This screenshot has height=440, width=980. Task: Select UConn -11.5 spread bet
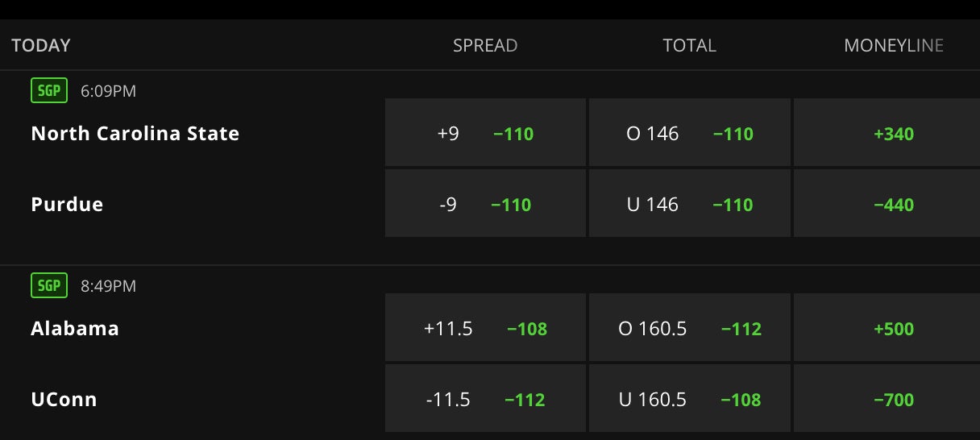[485, 399]
